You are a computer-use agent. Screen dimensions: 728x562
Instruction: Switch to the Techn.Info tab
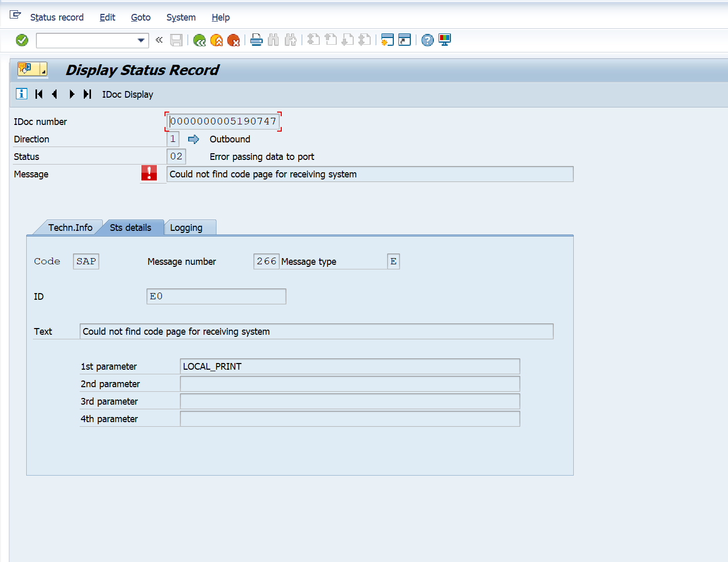click(x=70, y=228)
